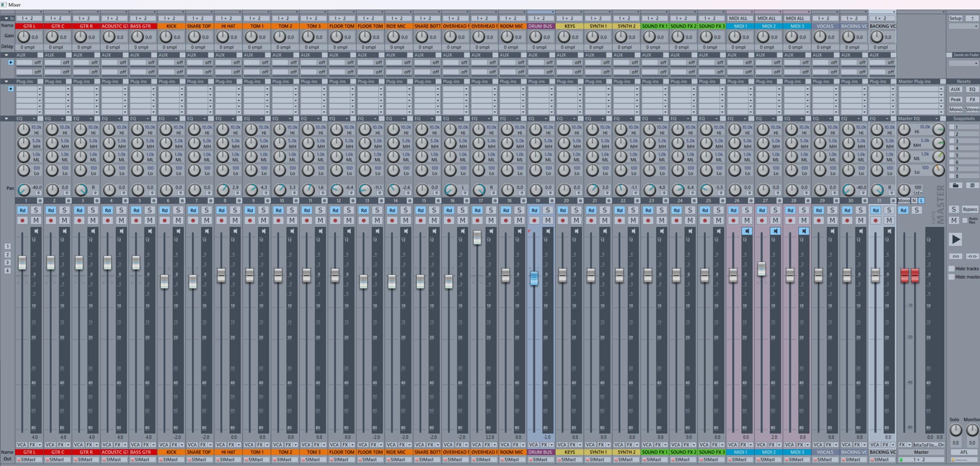This screenshot has height=466, width=980.
Task: Toggle monitoring speaker icon on MIDI 3 channel
Action: point(804,231)
